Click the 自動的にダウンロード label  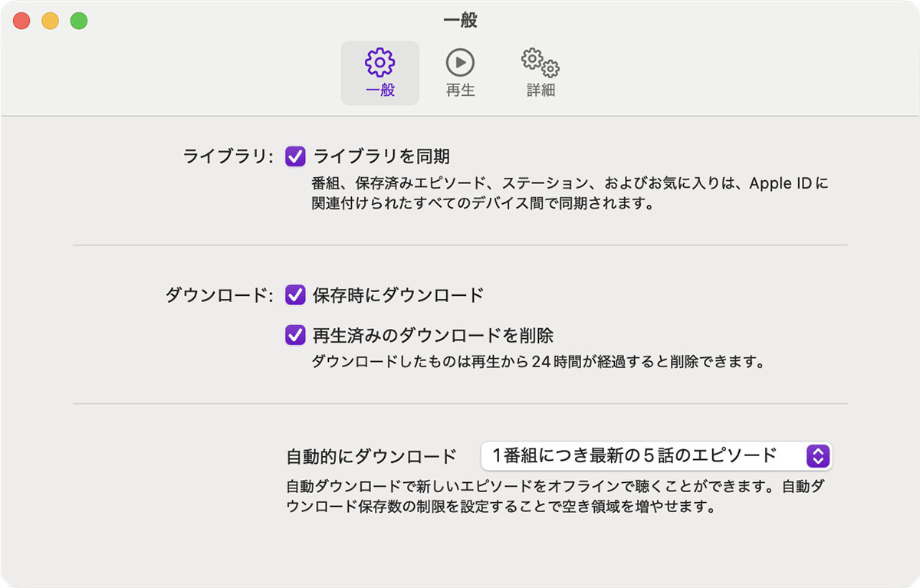tap(371, 457)
